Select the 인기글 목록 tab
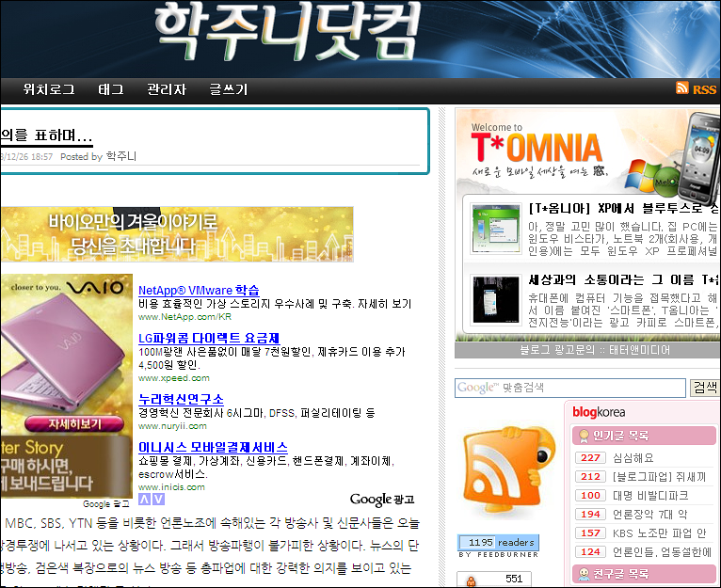This screenshot has width=721, height=588. coord(644,436)
